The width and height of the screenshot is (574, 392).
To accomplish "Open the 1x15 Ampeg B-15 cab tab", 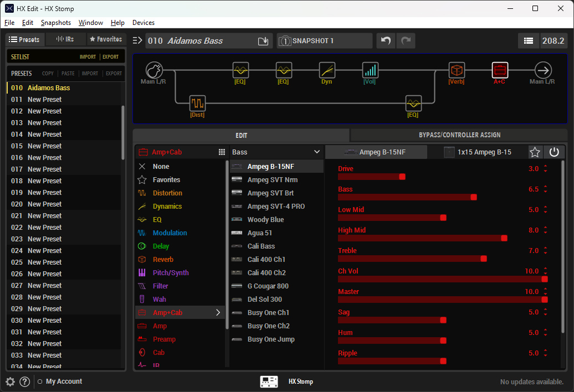I will coord(478,152).
